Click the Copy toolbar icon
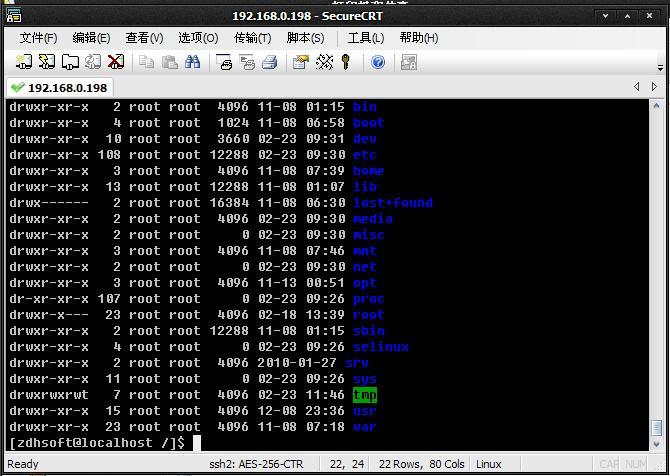 coord(147,62)
